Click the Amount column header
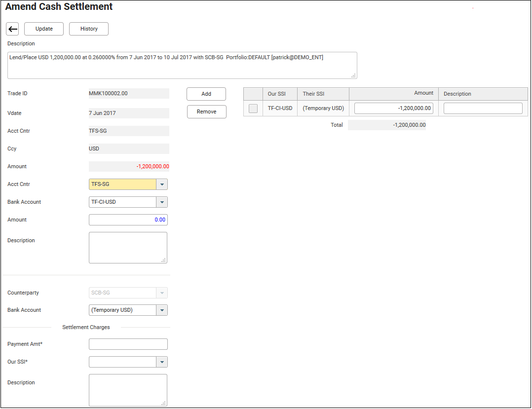 tap(393, 94)
